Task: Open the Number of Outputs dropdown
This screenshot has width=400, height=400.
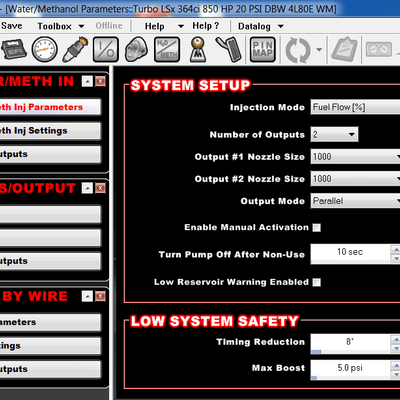Action: pos(334,135)
